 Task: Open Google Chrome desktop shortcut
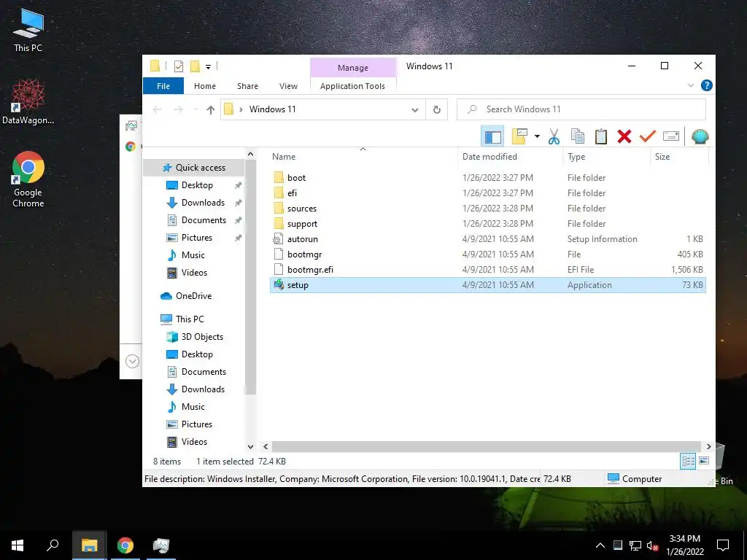click(x=28, y=179)
